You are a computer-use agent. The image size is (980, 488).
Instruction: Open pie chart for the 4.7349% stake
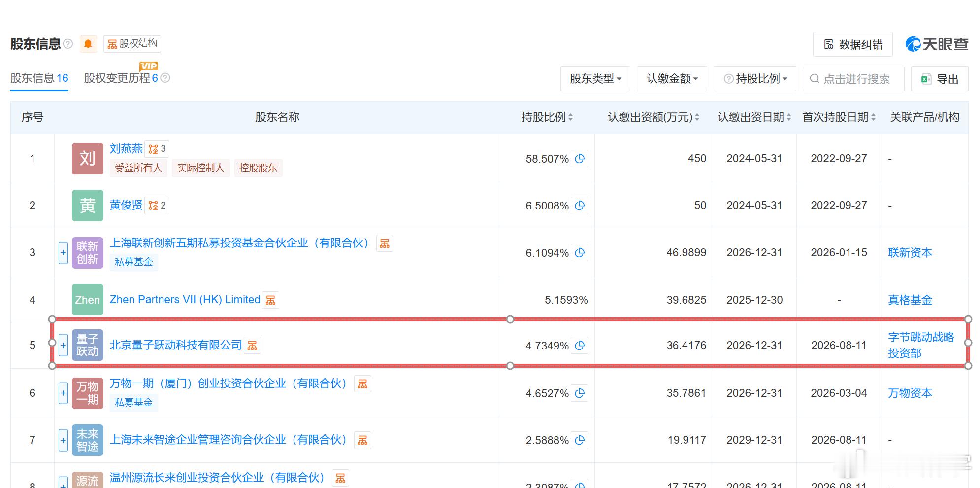580,346
